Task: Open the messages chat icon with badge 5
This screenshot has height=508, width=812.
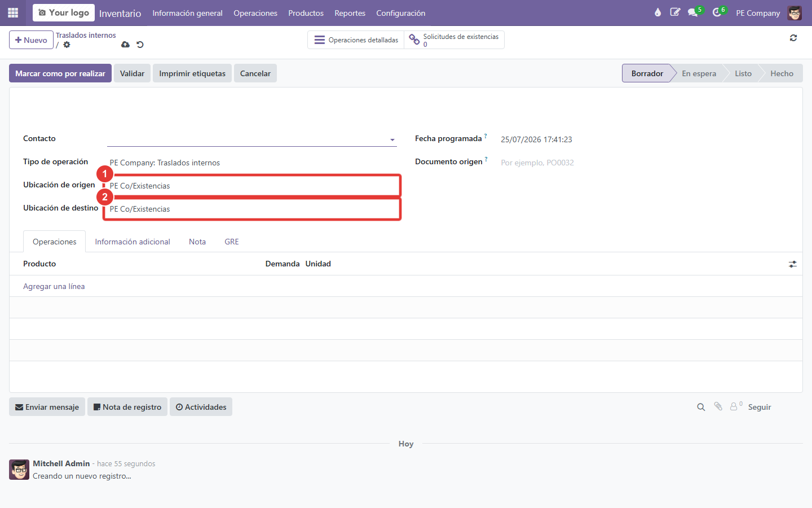Action: coord(694,12)
